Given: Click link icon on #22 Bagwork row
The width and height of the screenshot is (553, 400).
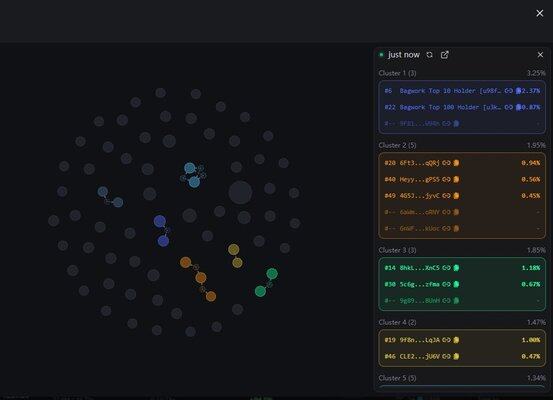Looking at the screenshot, I should (x=509, y=107).
